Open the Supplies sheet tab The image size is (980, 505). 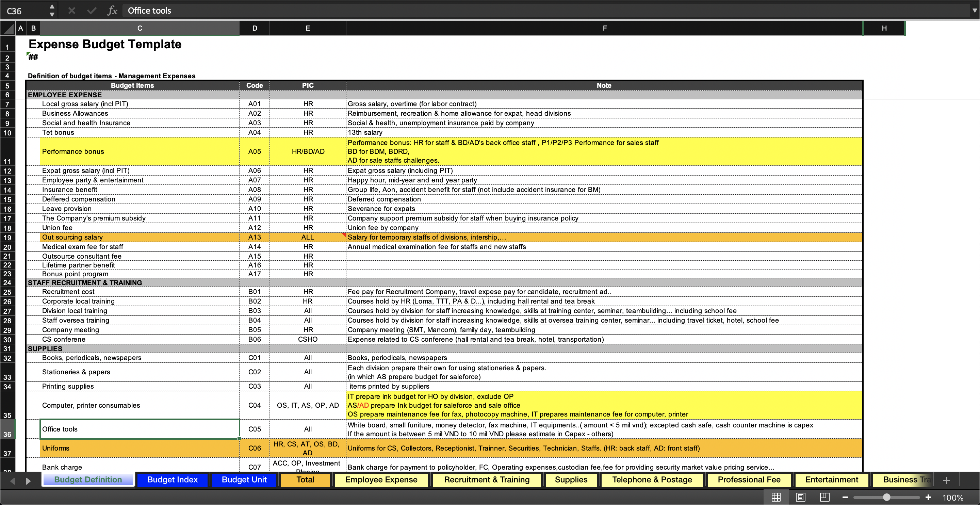pyautogui.click(x=571, y=479)
